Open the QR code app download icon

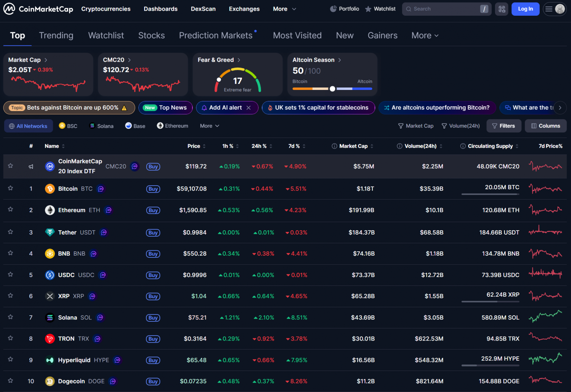click(x=501, y=9)
